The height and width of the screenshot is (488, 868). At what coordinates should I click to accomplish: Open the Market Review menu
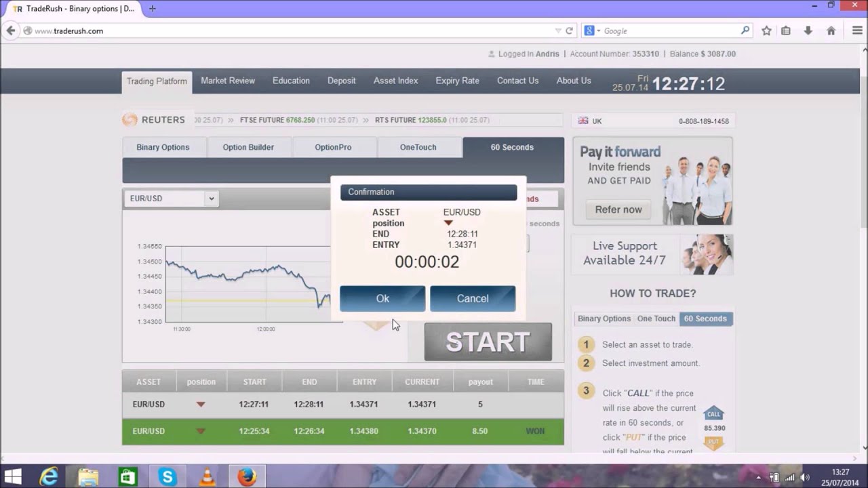coord(228,81)
